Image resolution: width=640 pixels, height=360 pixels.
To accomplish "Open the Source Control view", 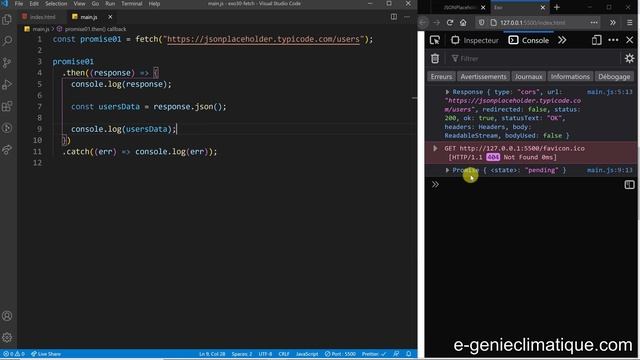I will click(x=7, y=62).
